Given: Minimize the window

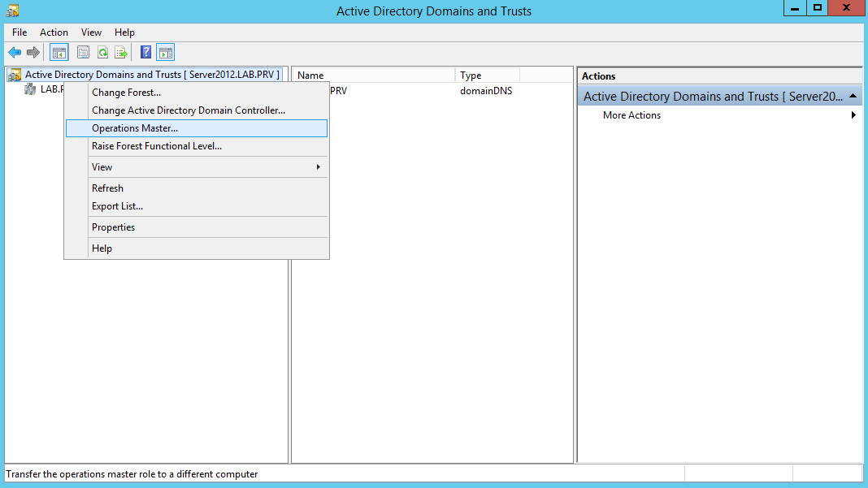Looking at the screenshot, I should tap(795, 8).
